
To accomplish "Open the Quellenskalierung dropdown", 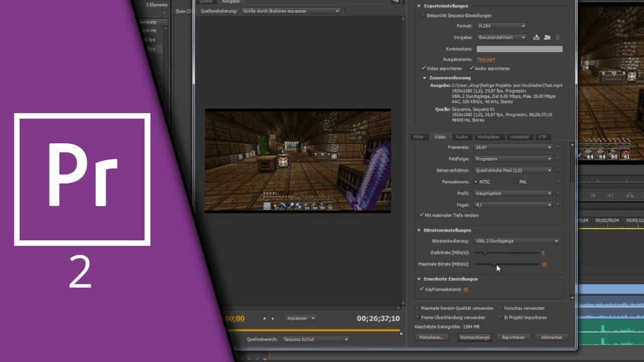I will click(290, 11).
